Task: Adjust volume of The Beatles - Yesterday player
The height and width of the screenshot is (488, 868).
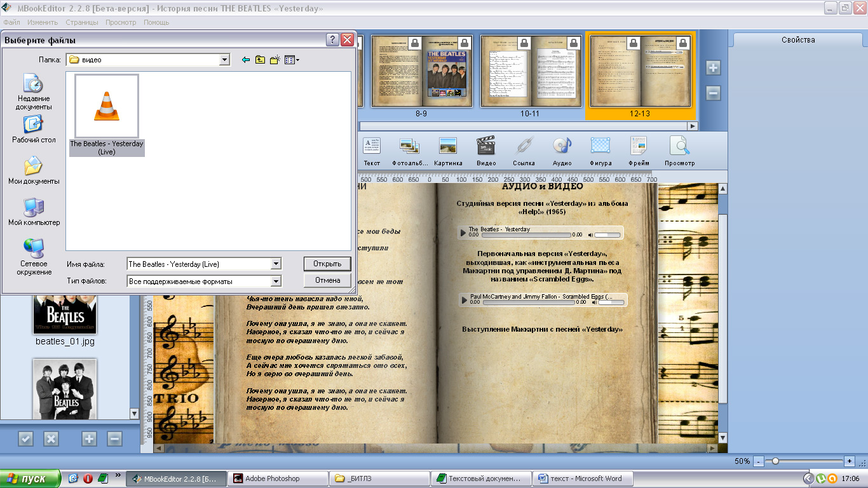Action: 607,235
